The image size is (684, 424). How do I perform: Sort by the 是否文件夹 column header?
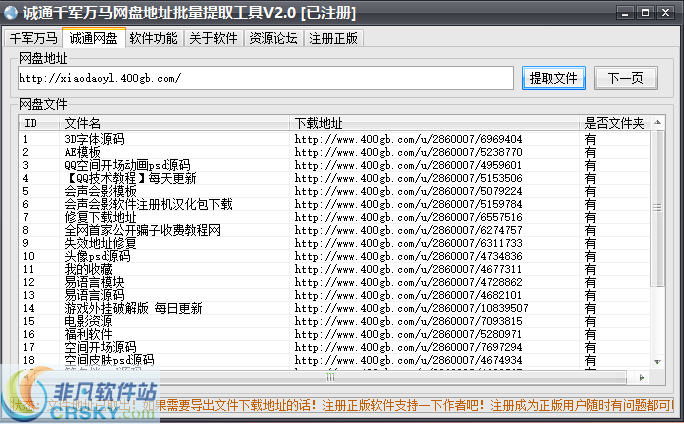tap(614, 123)
